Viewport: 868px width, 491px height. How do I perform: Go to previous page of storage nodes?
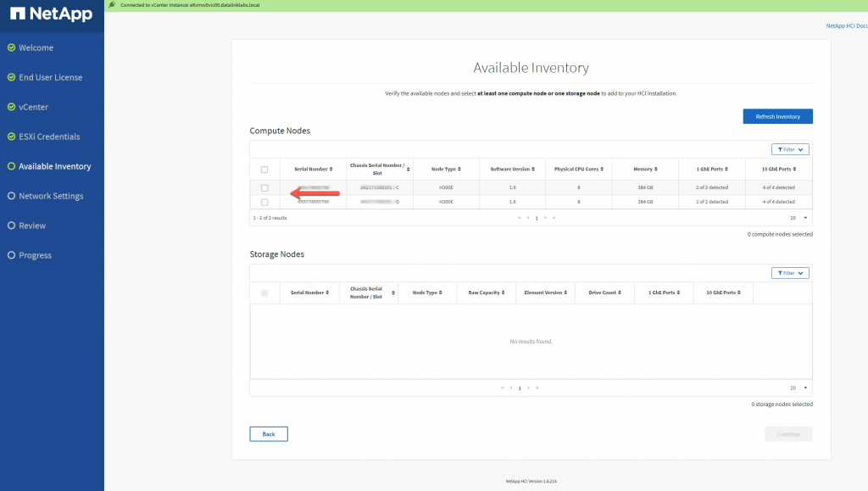tap(511, 388)
